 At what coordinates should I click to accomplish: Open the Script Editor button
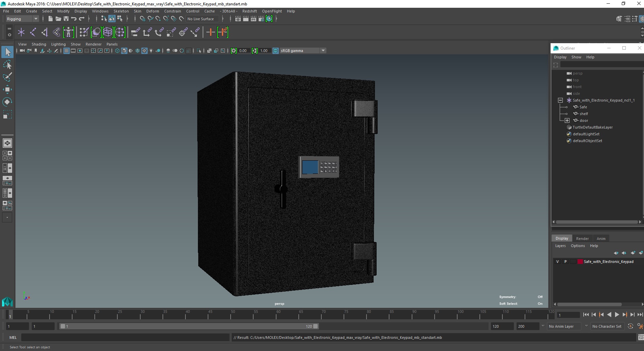641,337
